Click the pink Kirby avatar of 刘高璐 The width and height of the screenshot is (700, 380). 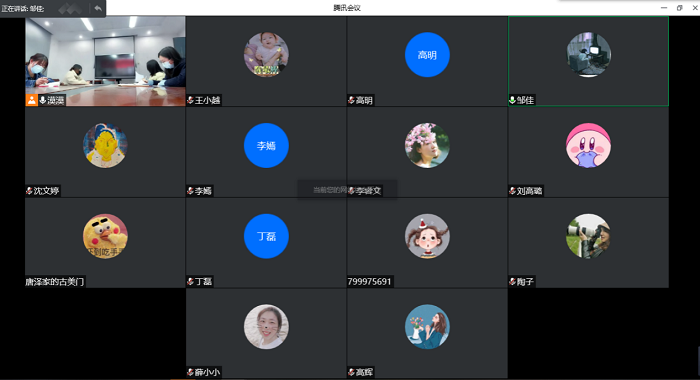(588, 145)
